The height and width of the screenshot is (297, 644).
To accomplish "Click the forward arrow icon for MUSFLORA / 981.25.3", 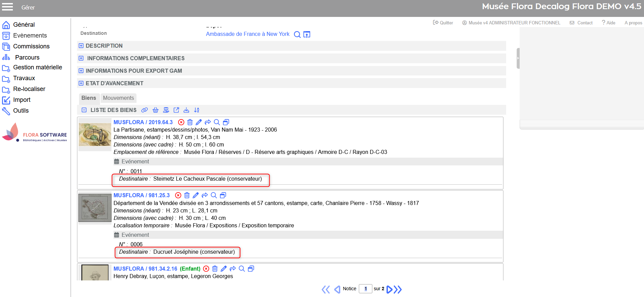I will tap(205, 195).
